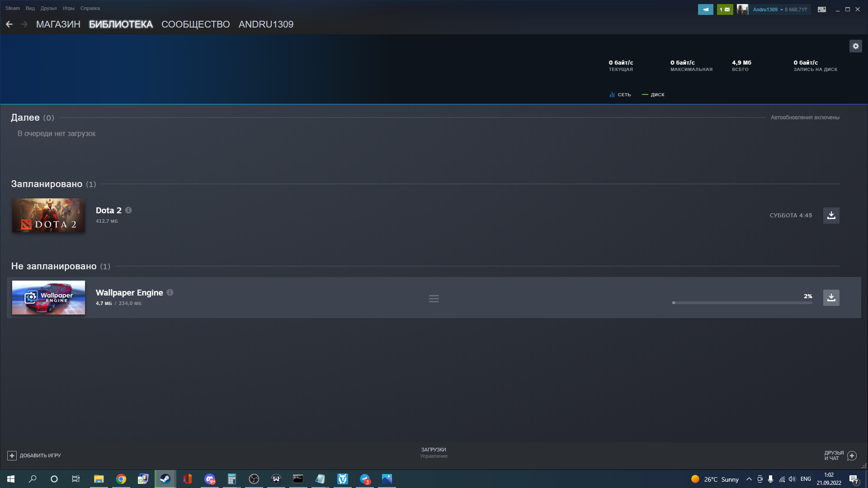Show info for Dota 2

point(128,210)
